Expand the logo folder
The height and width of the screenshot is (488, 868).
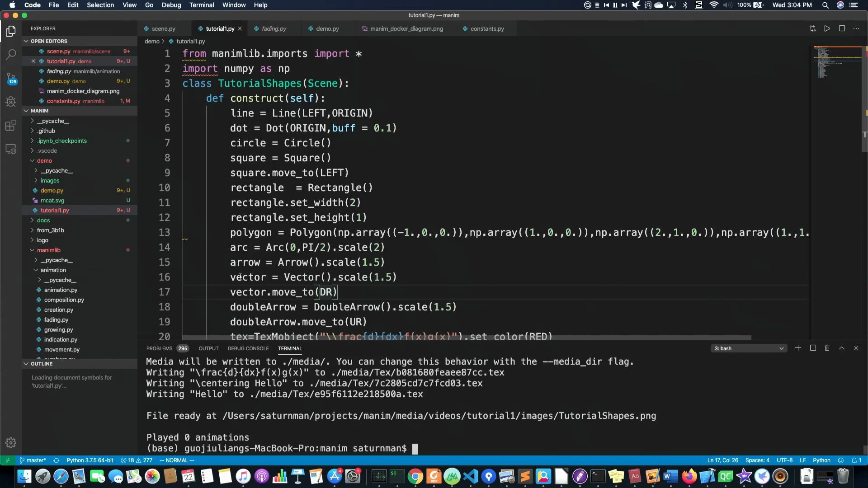click(x=80, y=240)
